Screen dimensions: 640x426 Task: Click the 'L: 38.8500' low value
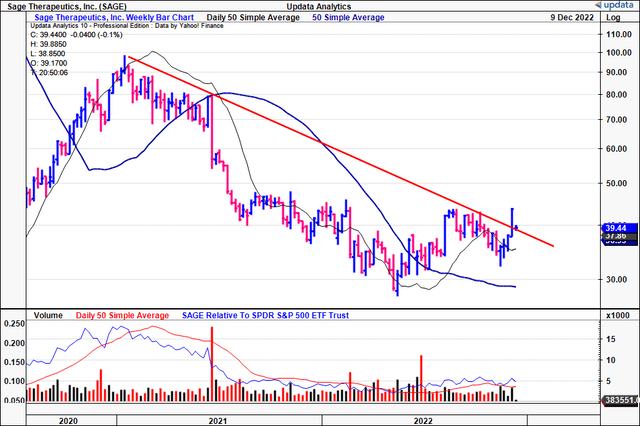click(x=48, y=54)
